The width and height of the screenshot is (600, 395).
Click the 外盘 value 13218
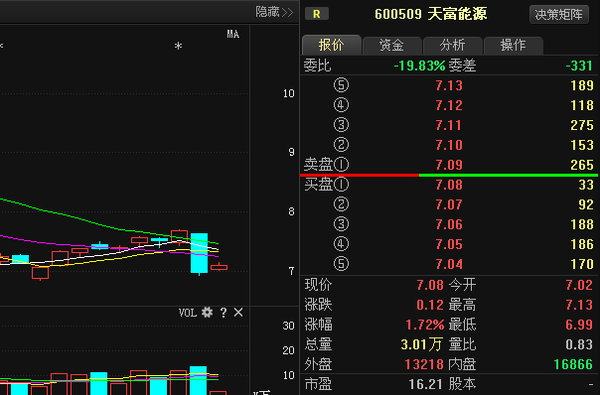coord(424,364)
